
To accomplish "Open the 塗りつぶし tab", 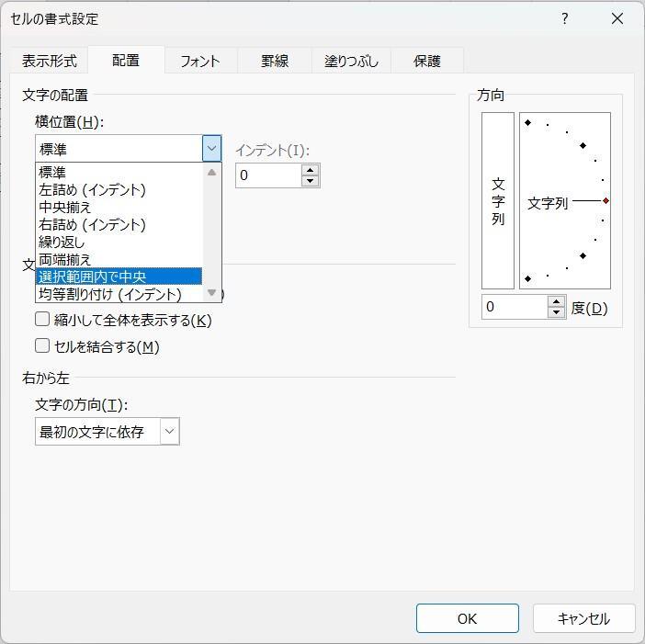I will 351,61.
